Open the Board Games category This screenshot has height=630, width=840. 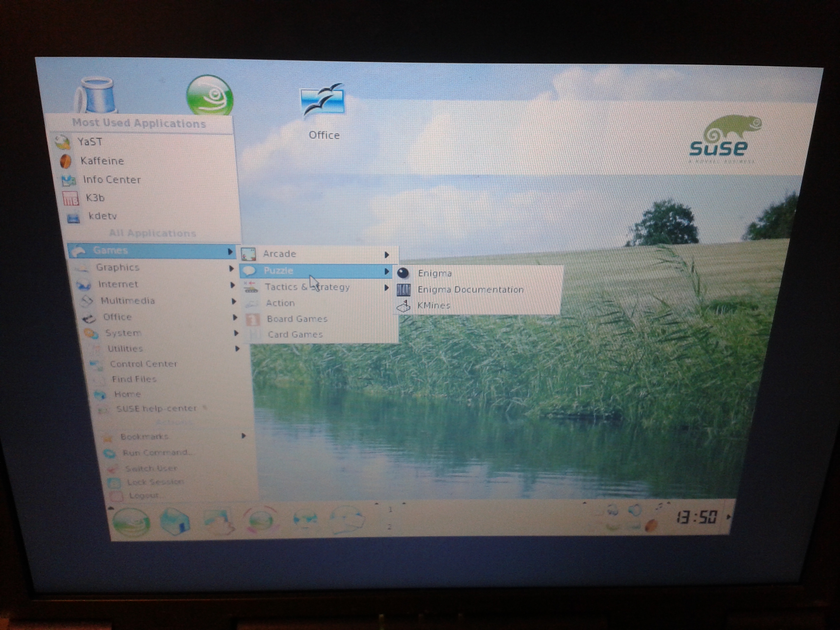pyautogui.click(x=321, y=319)
